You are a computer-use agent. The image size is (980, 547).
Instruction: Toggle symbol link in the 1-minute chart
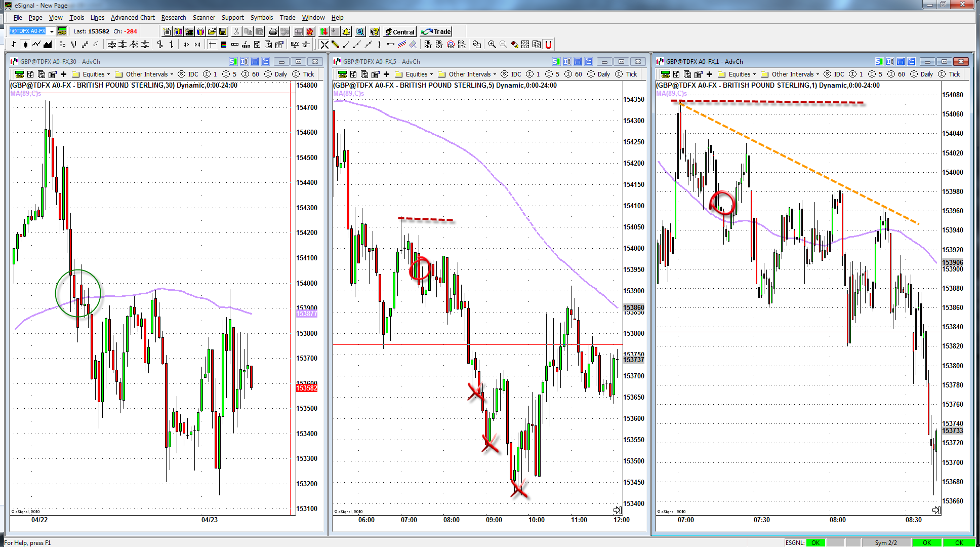pos(665,74)
